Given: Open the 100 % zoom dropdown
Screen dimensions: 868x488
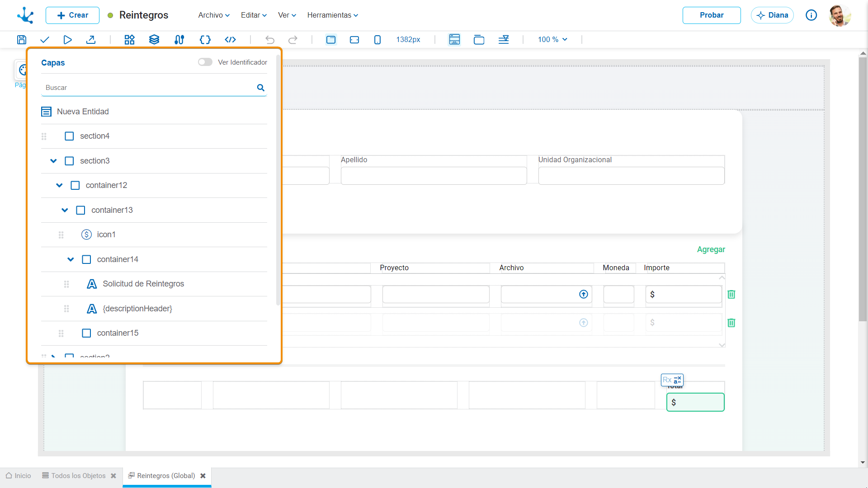Looking at the screenshot, I should (552, 40).
